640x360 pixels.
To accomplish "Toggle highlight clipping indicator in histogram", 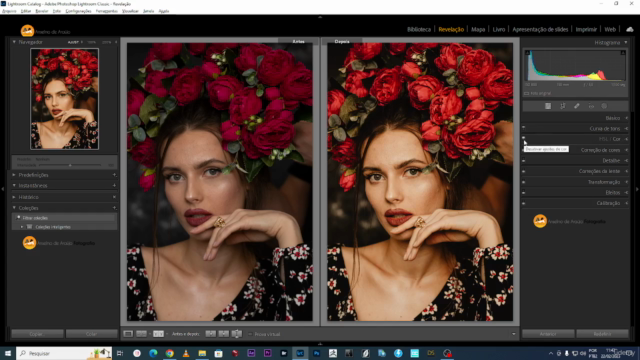I will point(623,53).
